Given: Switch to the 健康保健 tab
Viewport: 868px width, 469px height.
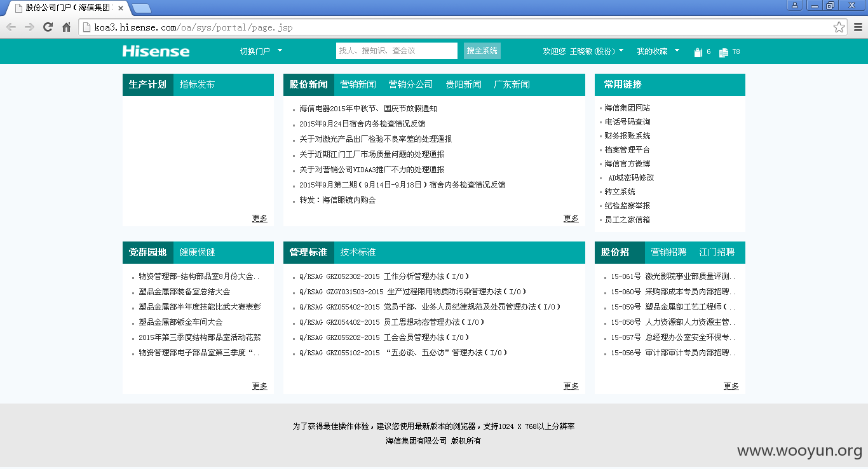Looking at the screenshot, I should click(197, 252).
